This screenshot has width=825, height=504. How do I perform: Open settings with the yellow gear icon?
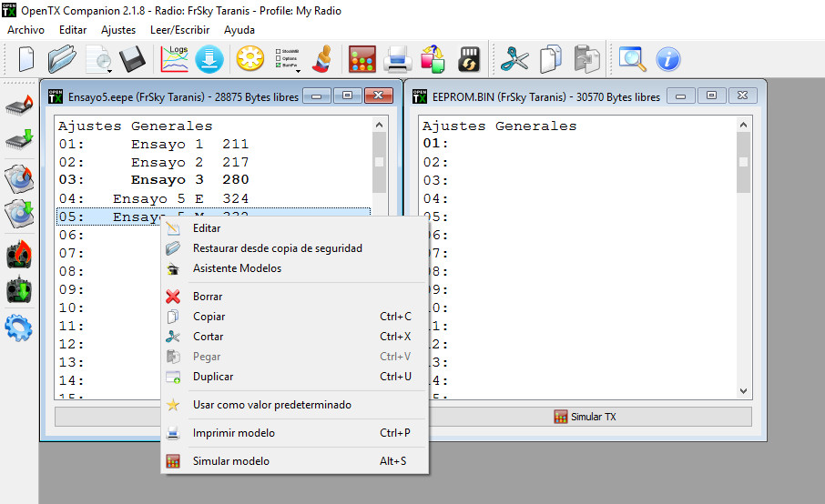coord(250,59)
